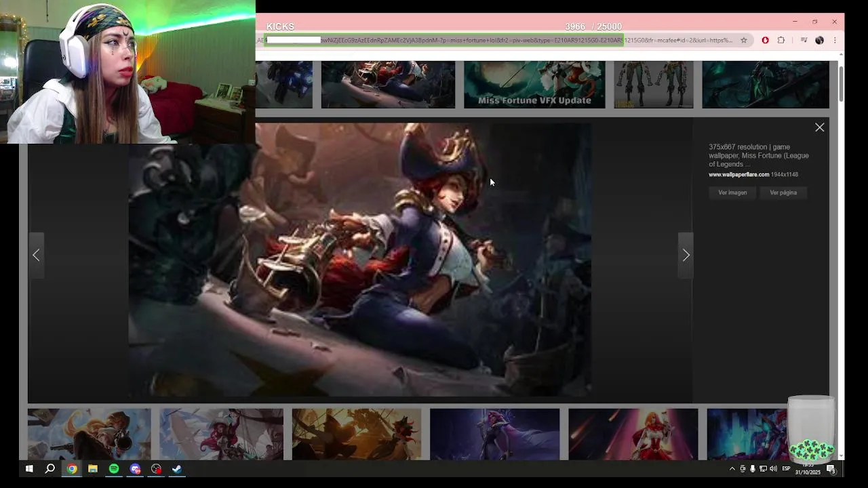Click the scrollbar down arrow
868x488 pixels.
click(841, 455)
